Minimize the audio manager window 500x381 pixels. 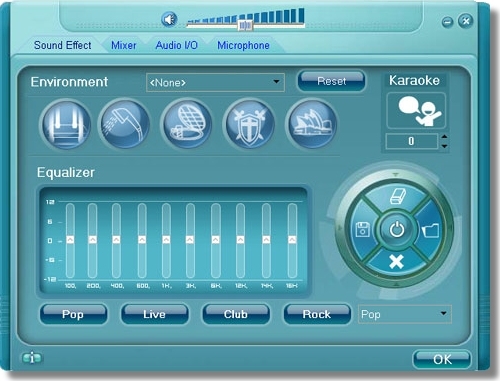(x=447, y=22)
